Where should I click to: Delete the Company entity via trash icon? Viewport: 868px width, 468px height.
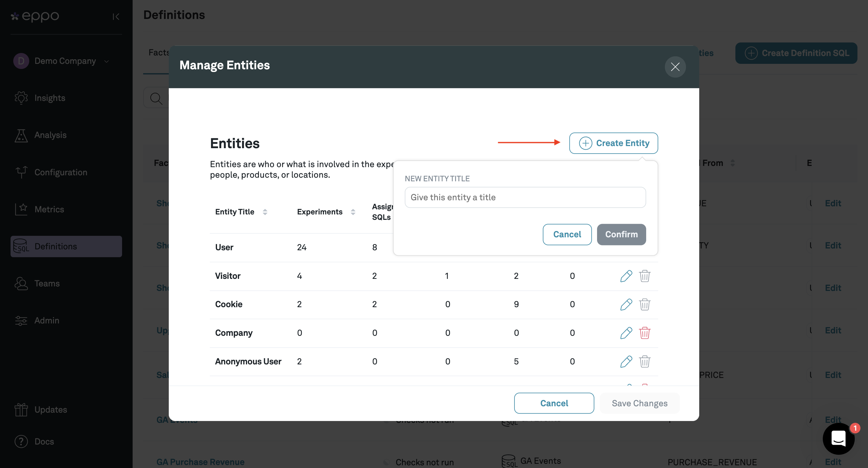644,333
